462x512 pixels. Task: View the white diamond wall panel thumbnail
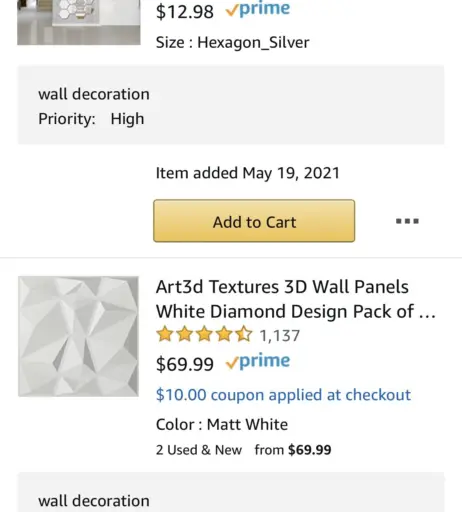[x=78, y=336]
